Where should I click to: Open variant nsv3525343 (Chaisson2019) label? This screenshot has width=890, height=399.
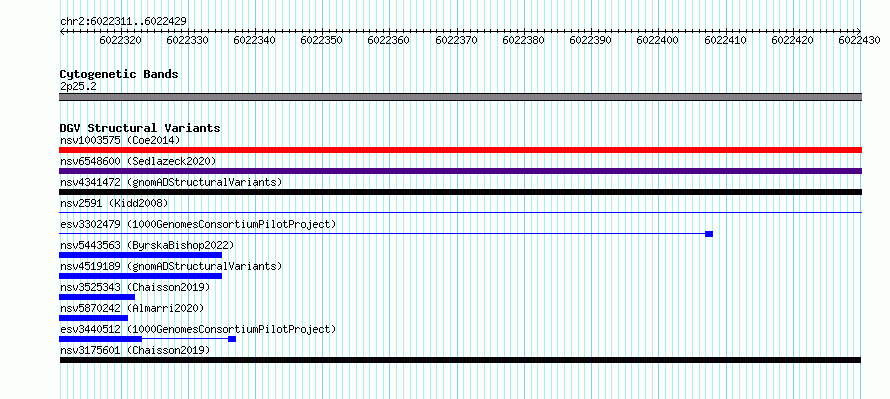pos(135,287)
